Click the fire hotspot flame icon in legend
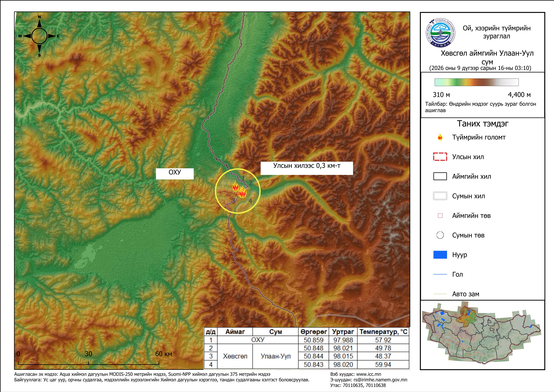Image resolution: width=554 pixels, height=392 pixels. [440, 137]
